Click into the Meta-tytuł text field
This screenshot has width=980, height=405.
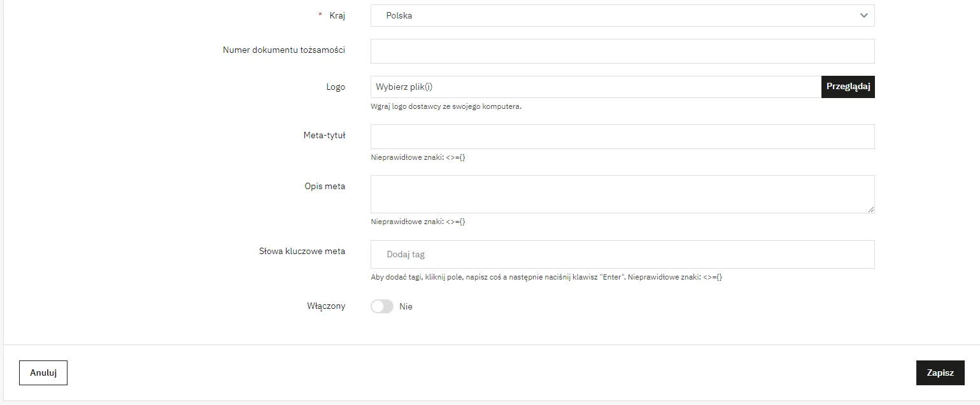pos(622,137)
